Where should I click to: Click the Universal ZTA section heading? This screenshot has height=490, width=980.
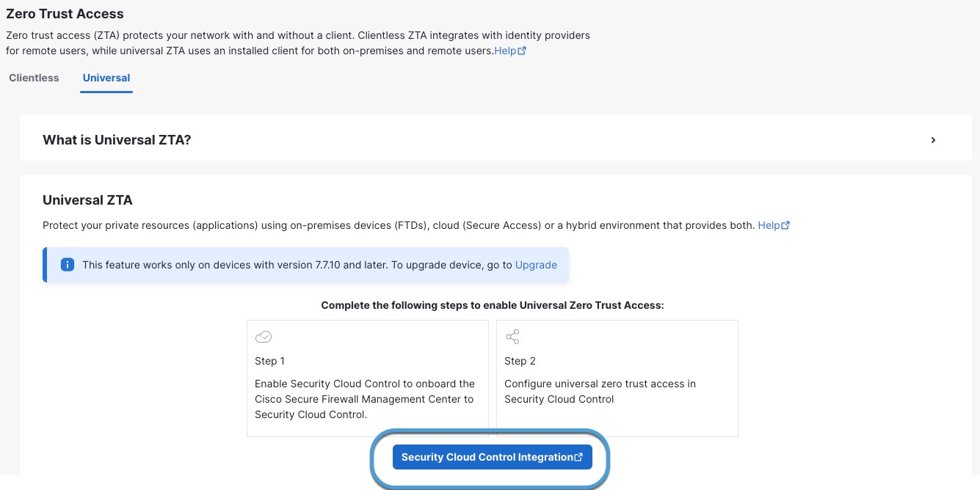(x=87, y=200)
